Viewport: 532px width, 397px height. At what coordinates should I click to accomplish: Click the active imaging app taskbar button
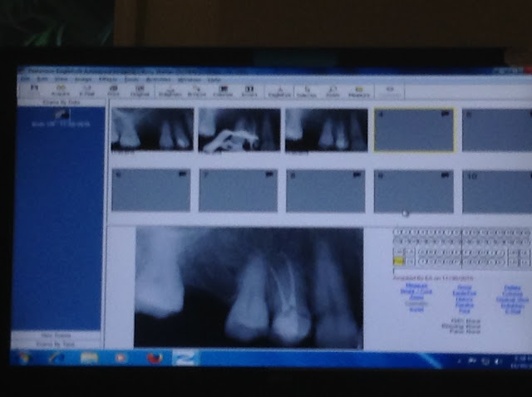pyautogui.click(x=185, y=358)
